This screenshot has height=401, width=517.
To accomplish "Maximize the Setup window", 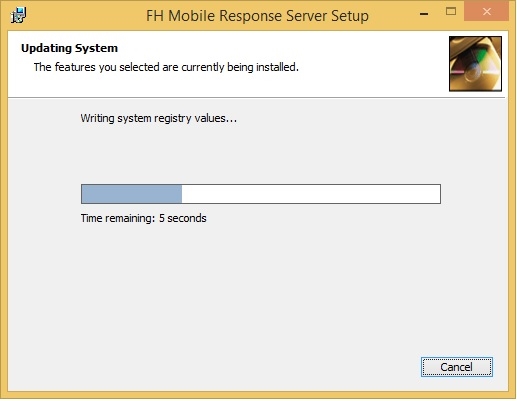I will click(x=451, y=12).
